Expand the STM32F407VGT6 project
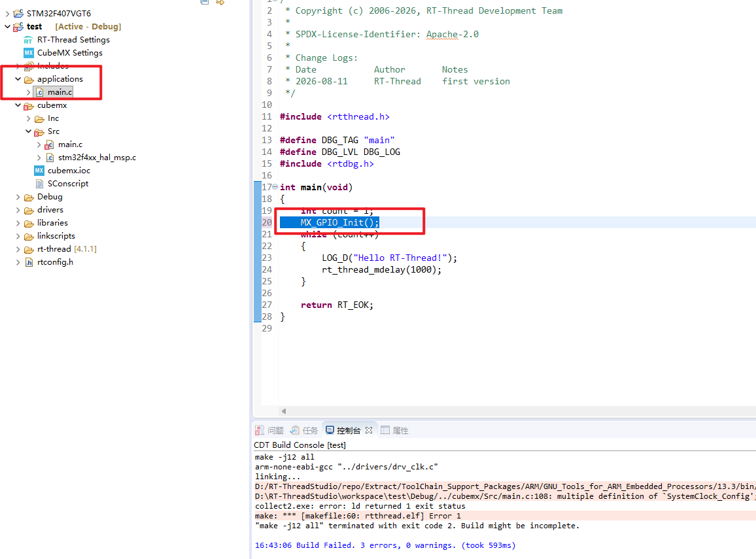Image resolution: width=756 pixels, height=559 pixels. coord(7,14)
